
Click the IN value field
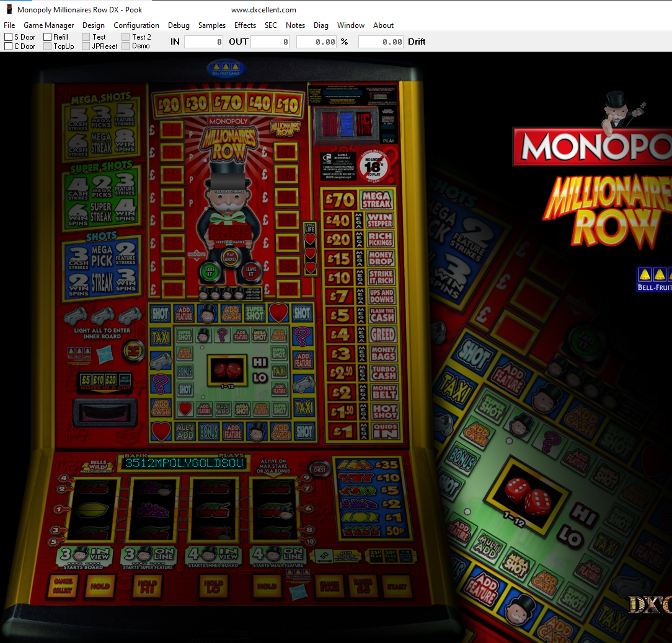[x=203, y=42]
